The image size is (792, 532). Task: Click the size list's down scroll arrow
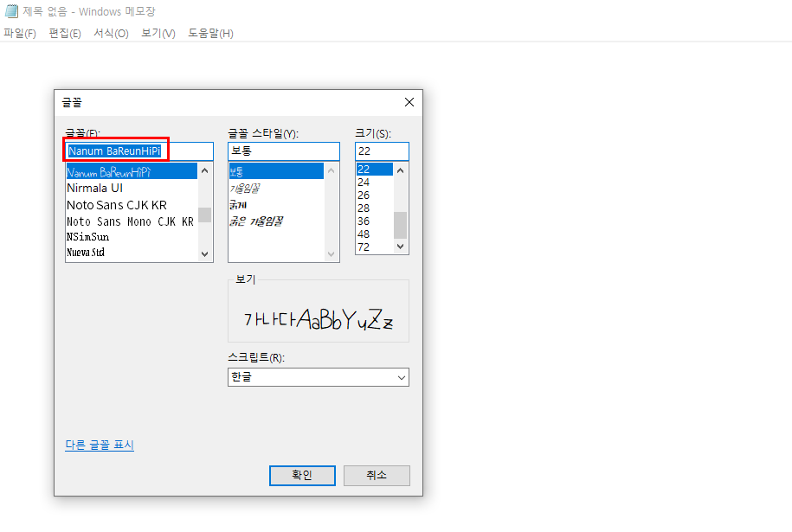401,247
